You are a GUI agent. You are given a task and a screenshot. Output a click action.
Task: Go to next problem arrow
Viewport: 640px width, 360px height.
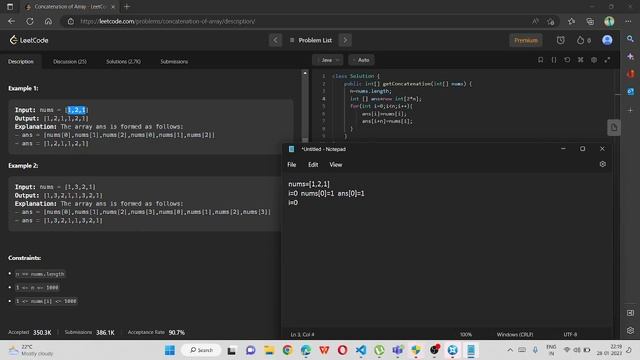click(x=345, y=40)
